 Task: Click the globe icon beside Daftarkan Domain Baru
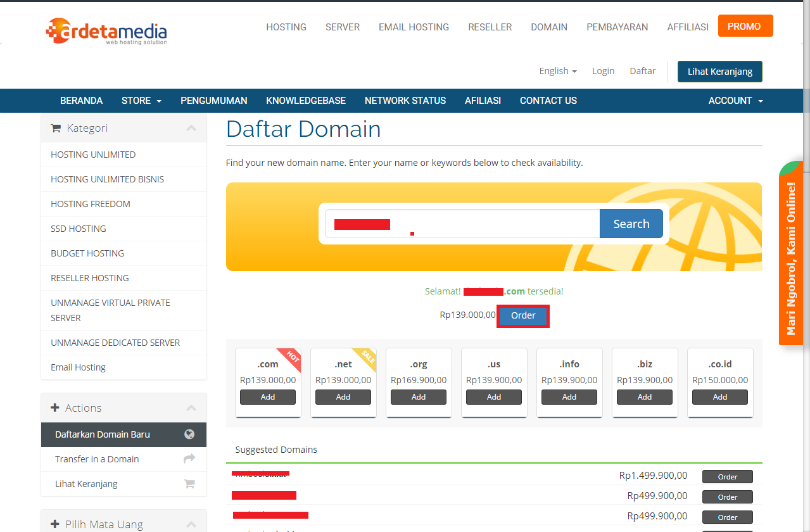click(189, 434)
